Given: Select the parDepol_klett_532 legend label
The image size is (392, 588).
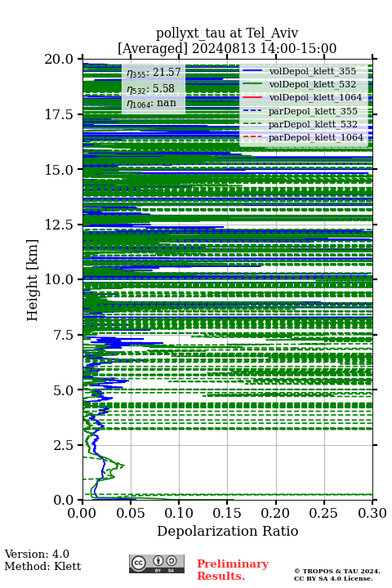Looking at the screenshot, I should [x=313, y=124].
